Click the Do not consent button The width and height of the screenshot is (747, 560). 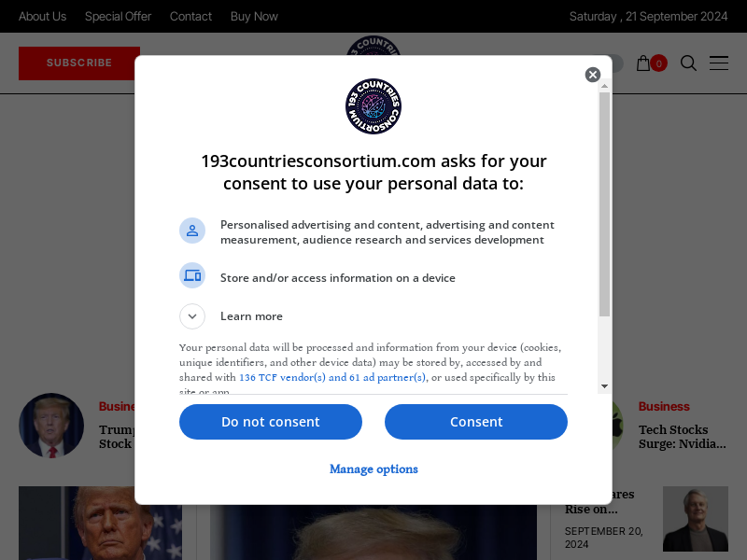coord(271,422)
